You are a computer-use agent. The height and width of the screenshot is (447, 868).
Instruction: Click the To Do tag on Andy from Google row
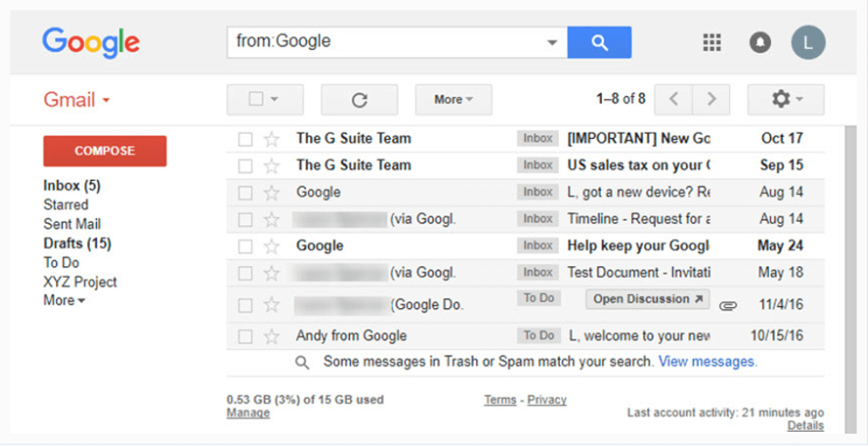click(x=539, y=336)
